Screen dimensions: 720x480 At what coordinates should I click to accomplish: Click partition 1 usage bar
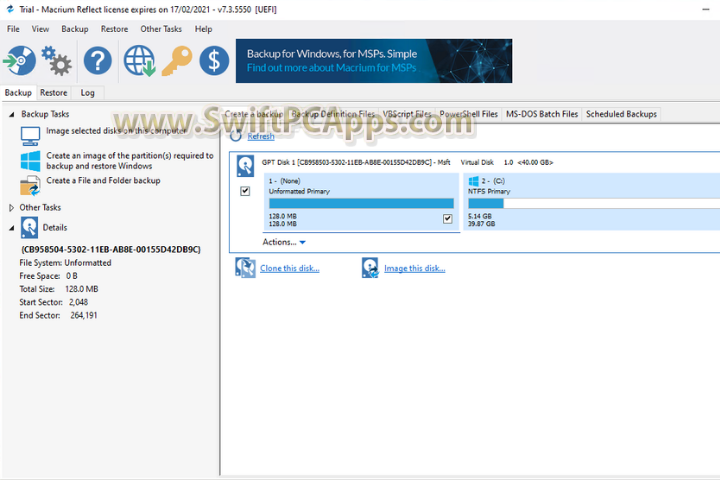pos(361,203)
